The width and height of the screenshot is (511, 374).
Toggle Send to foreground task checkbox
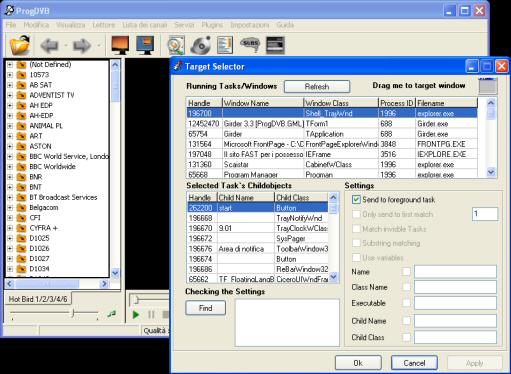coord(356,200)
